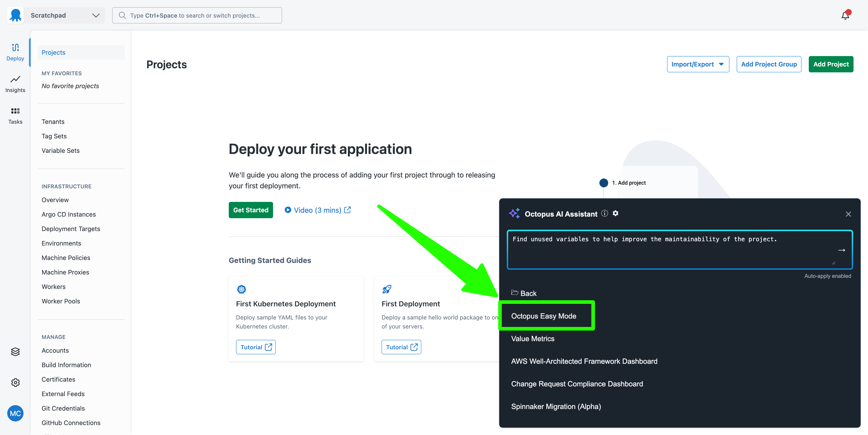Image resolution: width=868 pixels, height=435 pixels.
Task: Select Octopus Easy Mode option
Action: click(x=543, y=316)
